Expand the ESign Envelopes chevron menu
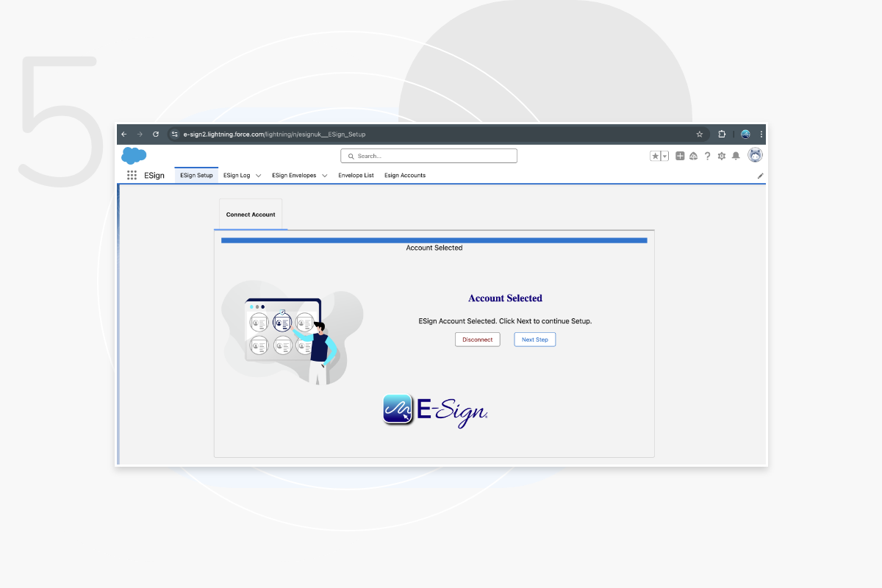 324,176
